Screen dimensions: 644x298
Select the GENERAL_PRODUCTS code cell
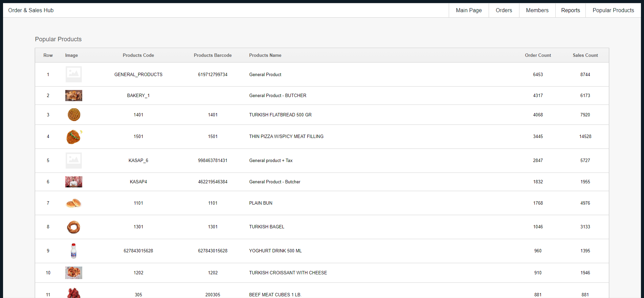pyautogui.click(x=138, y=74)
